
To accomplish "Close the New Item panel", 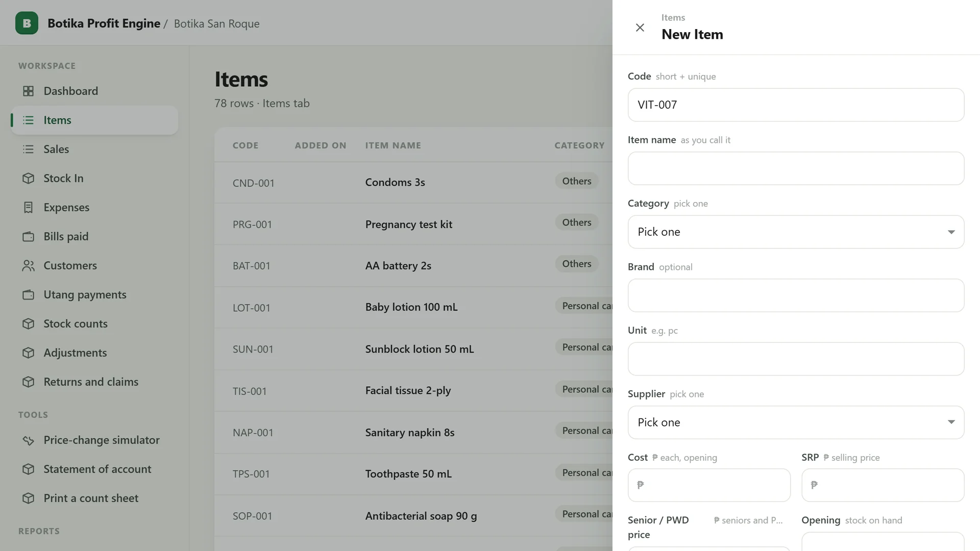I will [x=640, y=28].
